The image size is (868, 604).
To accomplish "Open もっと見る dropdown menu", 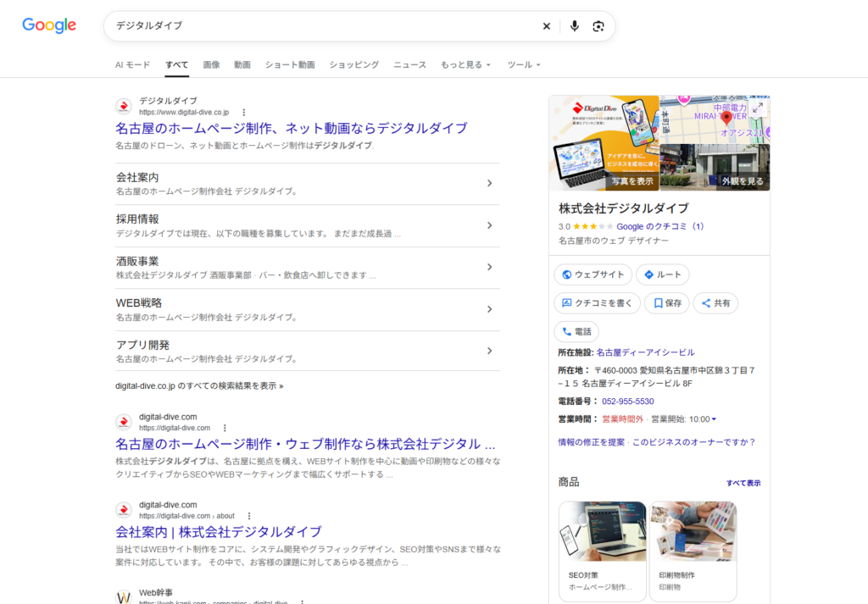I will 465,64.
